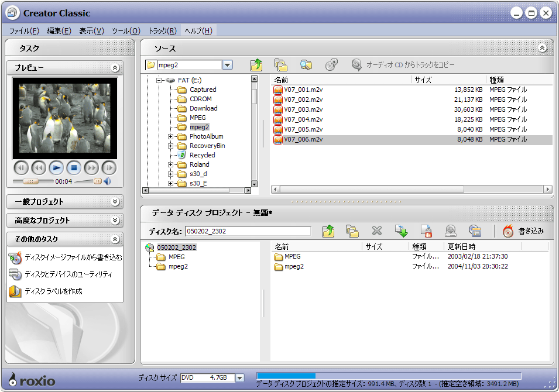Click the project window view icon
This screenshot has height=392, width=559.
[475, 231]
